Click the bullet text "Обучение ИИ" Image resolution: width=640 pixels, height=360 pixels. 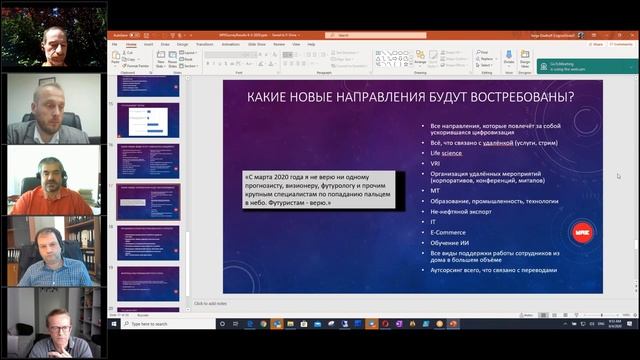click(x=449, y=243)
